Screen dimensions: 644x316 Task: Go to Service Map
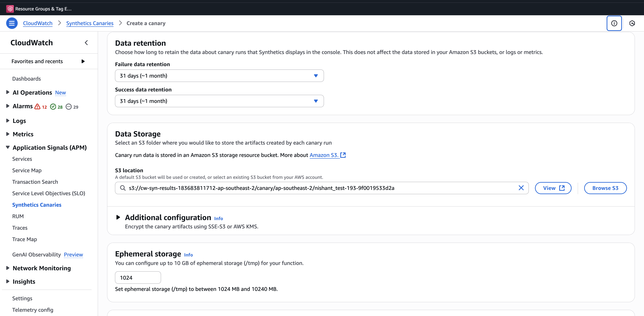27,171
